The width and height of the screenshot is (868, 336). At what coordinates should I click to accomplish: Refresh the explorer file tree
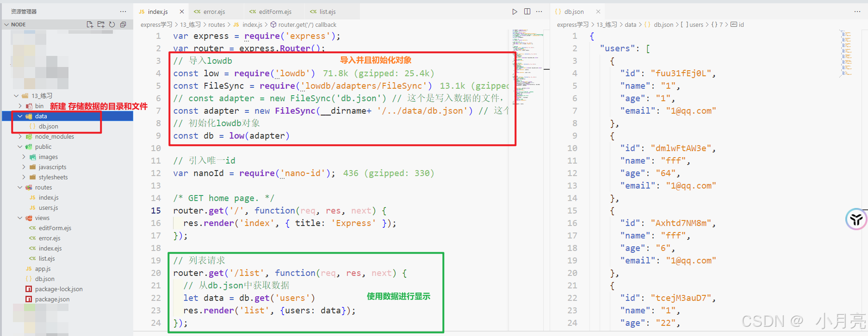[x=112, y=24]
